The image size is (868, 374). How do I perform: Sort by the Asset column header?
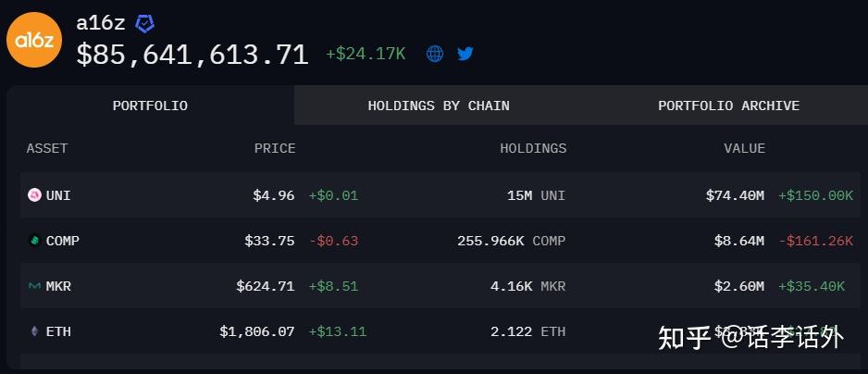[47, 148]
